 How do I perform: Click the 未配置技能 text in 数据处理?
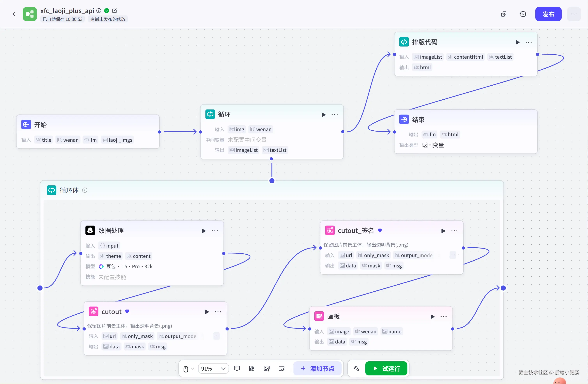tap(112, 277)
